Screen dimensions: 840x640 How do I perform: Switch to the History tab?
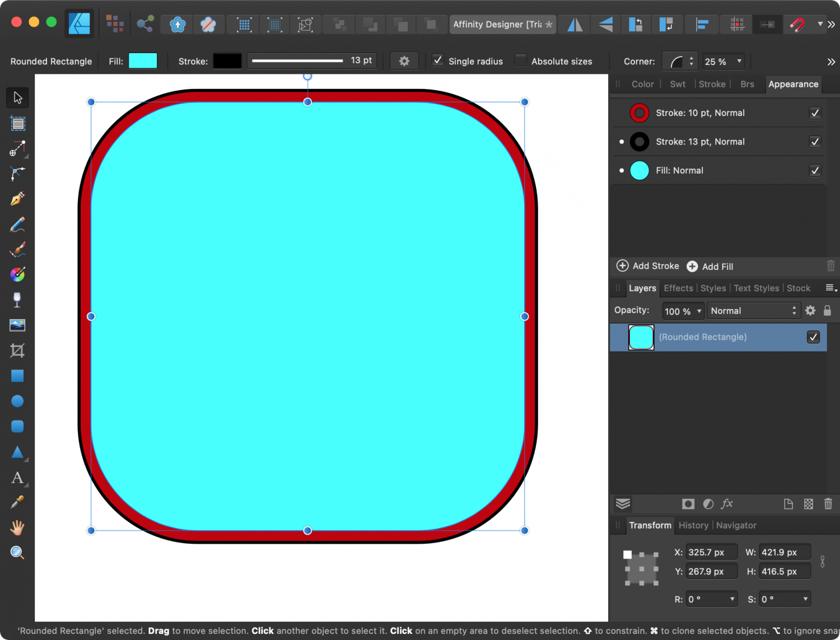click(693, 525)
